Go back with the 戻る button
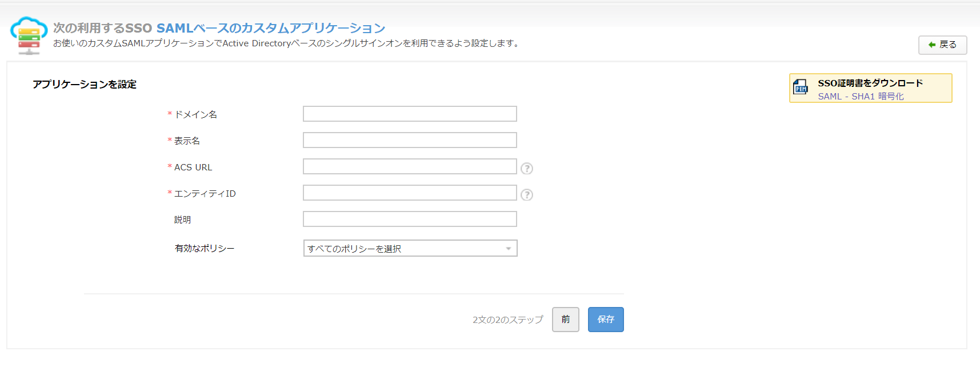The image size is (980, 379). [942, 45]
